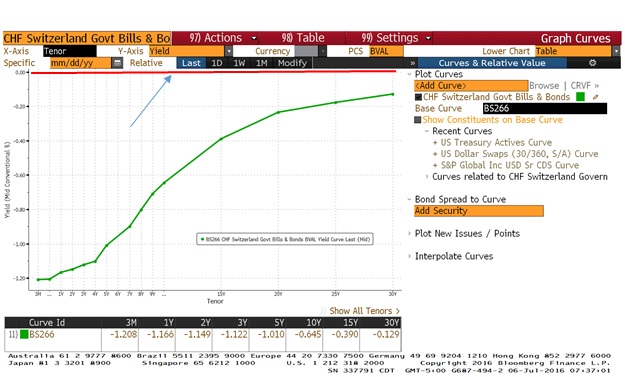Click the double-arrow icon left of Curves & Relative Value
This screenshot has width=625, height=377.
[x=413, y=63]
